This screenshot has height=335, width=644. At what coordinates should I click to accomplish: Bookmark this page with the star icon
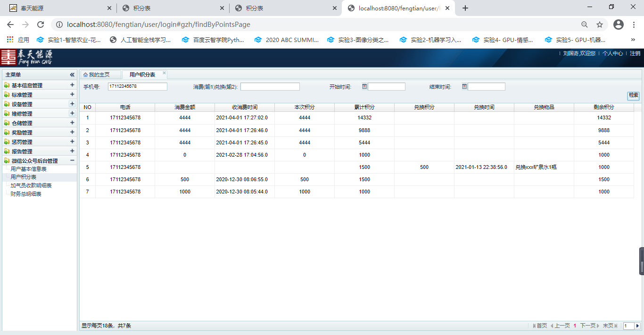(600, 25)
